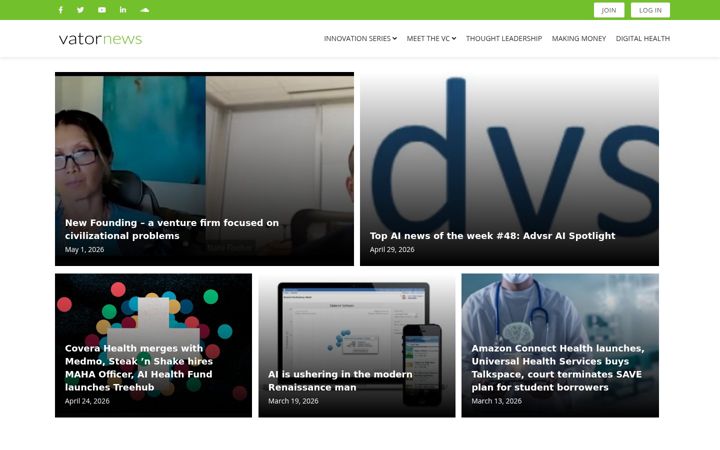Open the Facebook social icon
This screenshot has width=720, height=450.
[x=61, y=10]
